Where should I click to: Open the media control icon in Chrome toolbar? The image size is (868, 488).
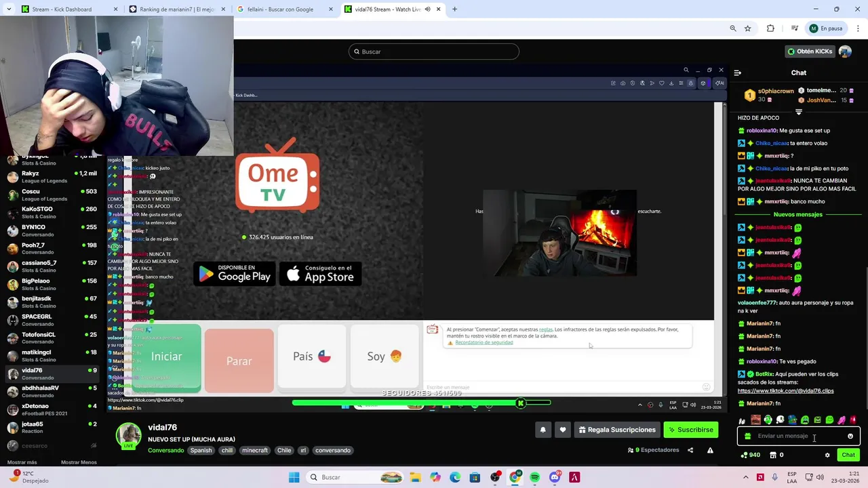(x=794, y=28)
